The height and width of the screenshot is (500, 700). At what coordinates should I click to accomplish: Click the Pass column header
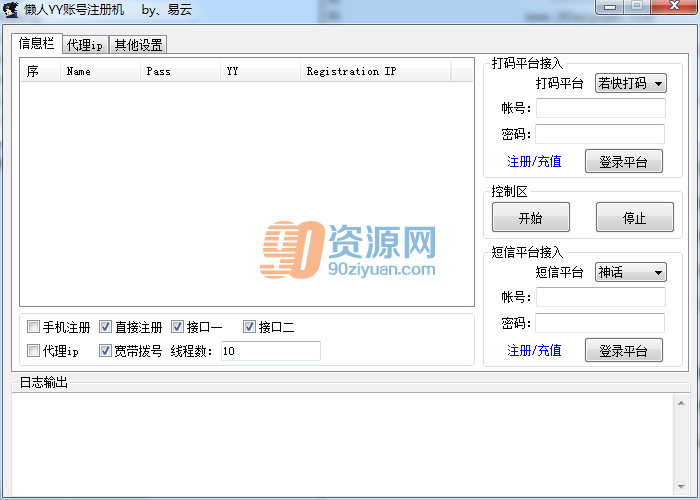(180, 71)
